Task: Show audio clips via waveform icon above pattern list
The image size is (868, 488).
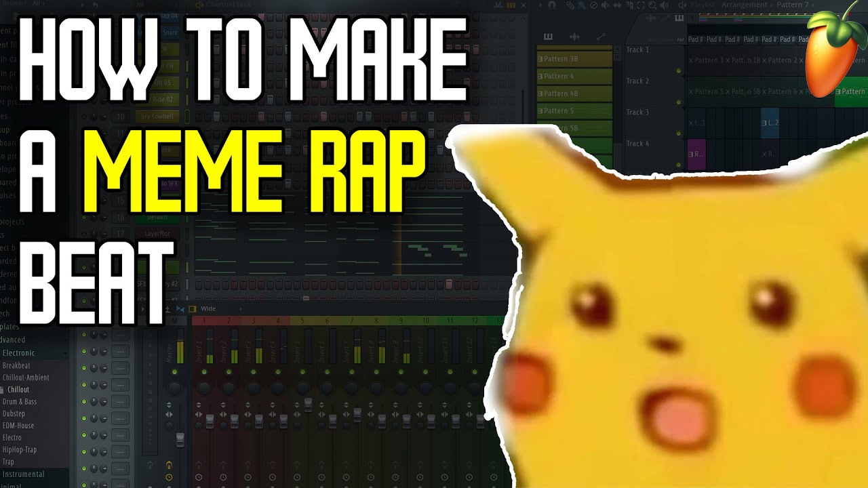Action: [x=574, y=37]
